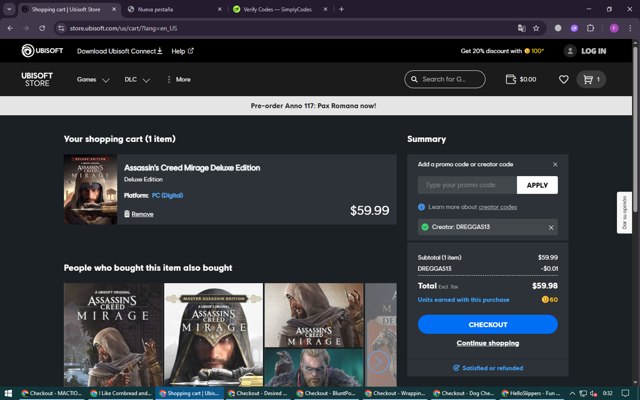Click the PC (Digital) platform link

pos(167,196)
